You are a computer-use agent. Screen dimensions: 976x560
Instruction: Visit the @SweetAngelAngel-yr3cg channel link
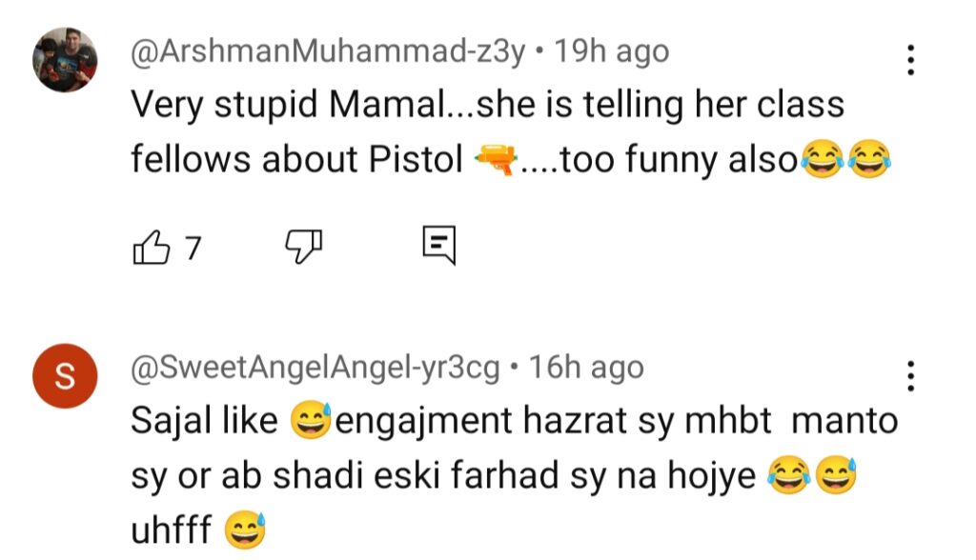(x=315, y=368)
